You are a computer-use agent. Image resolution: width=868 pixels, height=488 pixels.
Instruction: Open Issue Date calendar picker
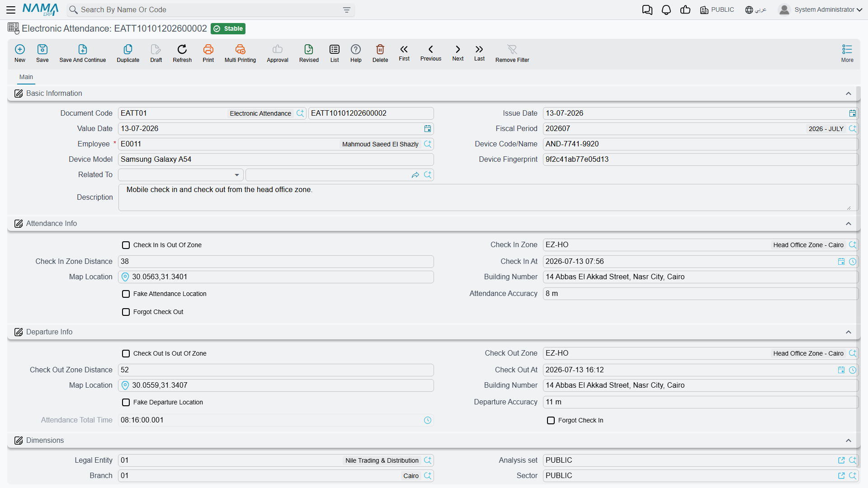[853, 113]
